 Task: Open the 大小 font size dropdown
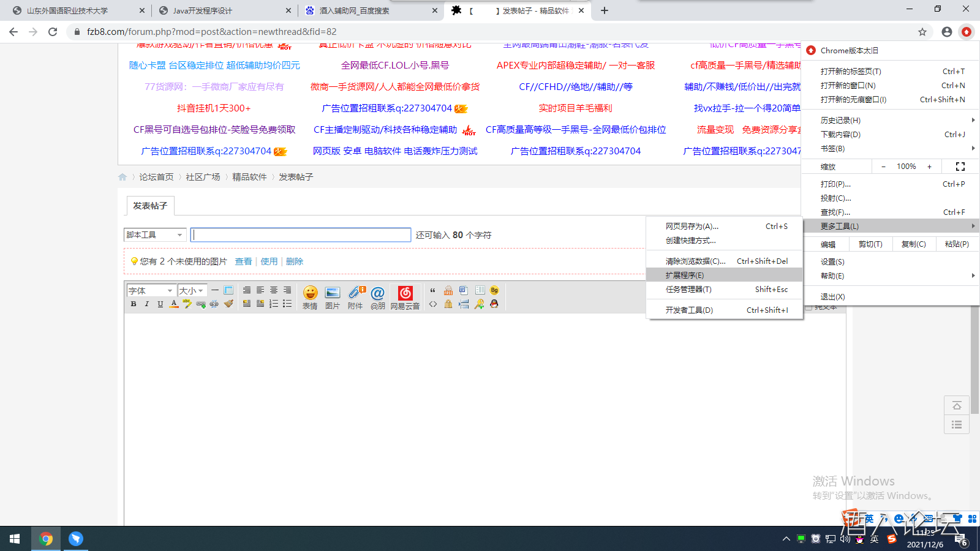tap(192, 291)
